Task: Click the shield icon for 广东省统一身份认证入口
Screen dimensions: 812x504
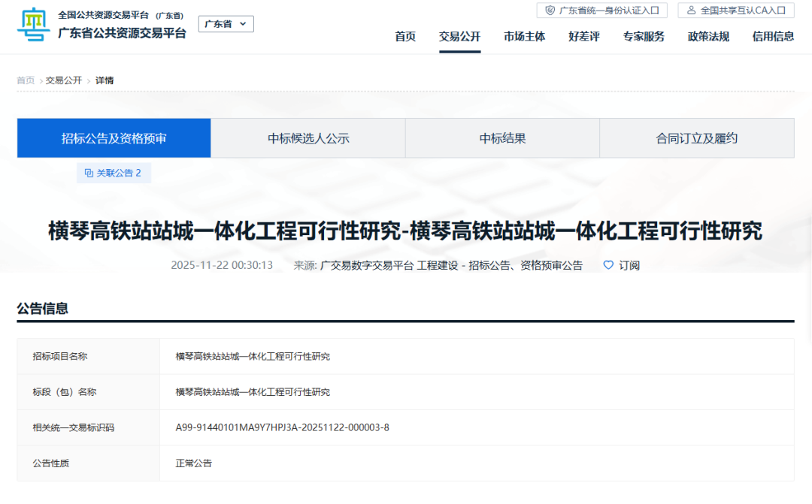Action: (x=550, y=11)
